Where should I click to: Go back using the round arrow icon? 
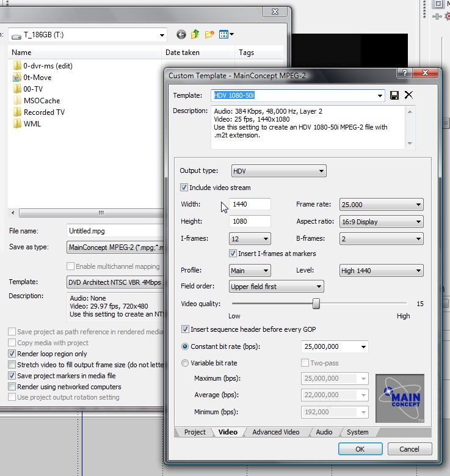point(181,35)
